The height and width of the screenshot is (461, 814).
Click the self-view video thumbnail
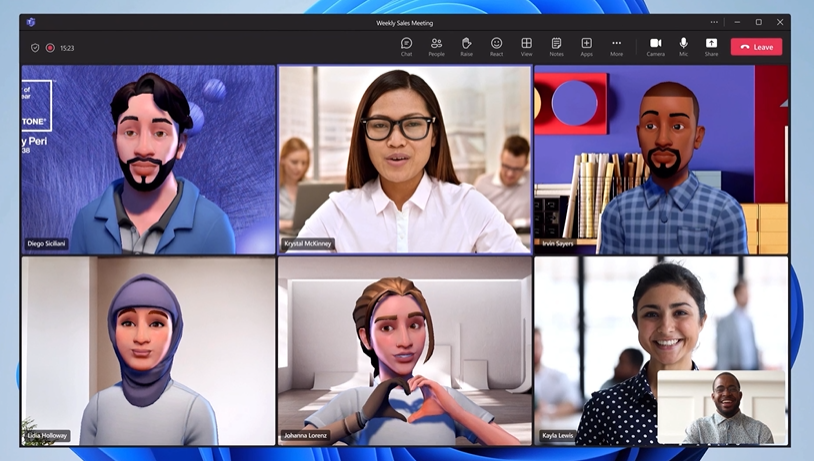click(721, 407)
